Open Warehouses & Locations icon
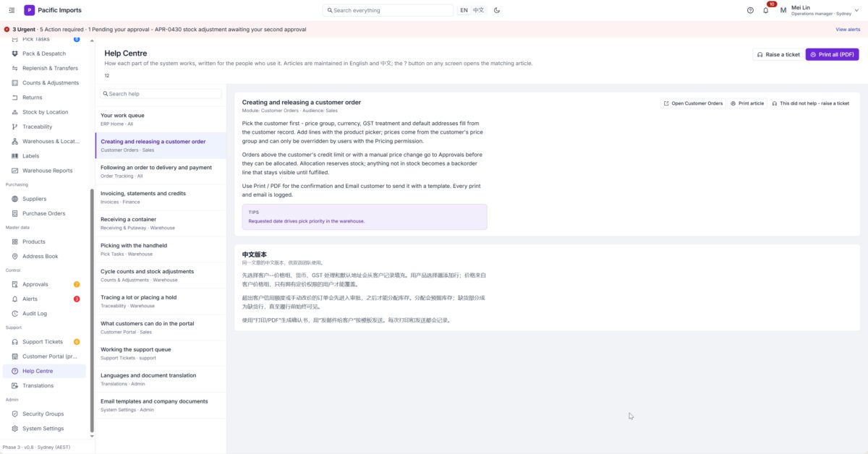 tap(15, 142)
